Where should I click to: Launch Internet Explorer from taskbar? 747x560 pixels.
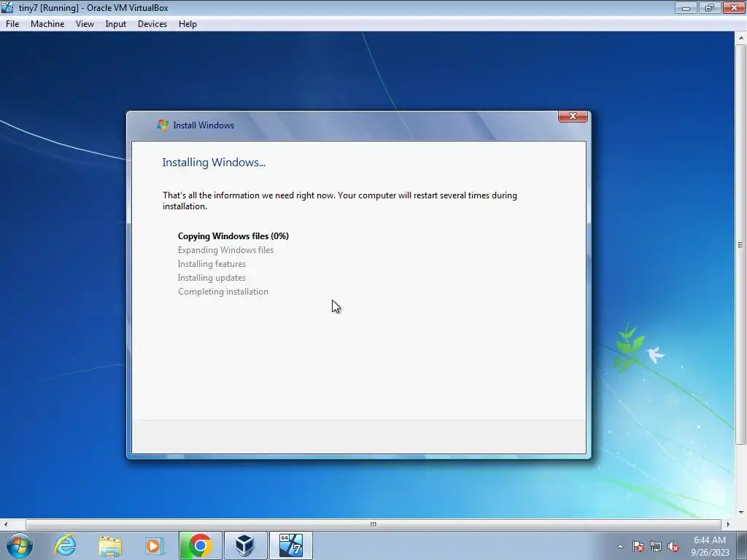pyautogui.click(x=65, y=545)
